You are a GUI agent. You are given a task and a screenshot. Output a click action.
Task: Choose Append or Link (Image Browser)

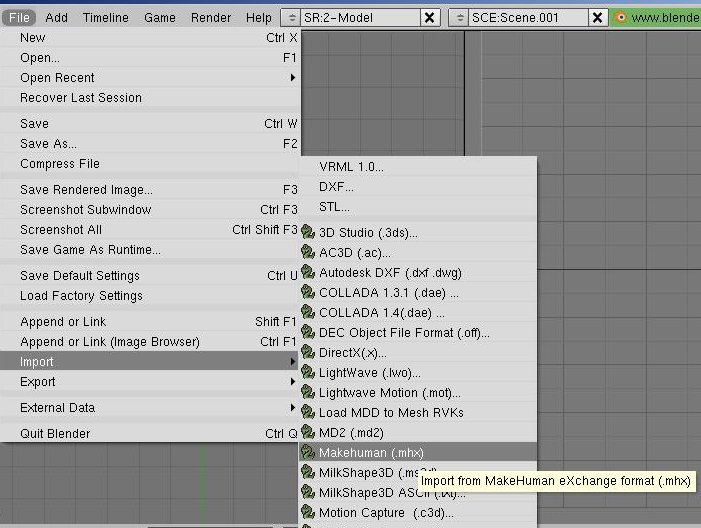(150, 342)
